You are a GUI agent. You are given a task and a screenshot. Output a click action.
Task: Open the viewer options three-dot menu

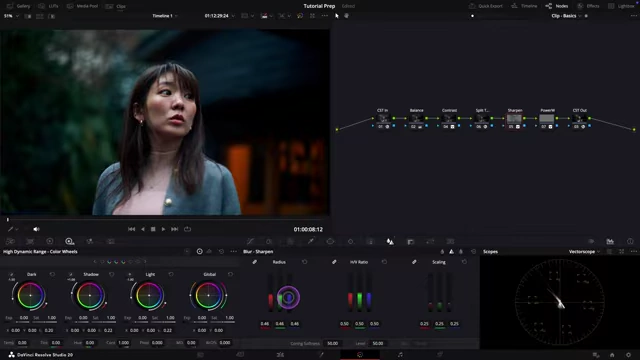tap(324, 16)
